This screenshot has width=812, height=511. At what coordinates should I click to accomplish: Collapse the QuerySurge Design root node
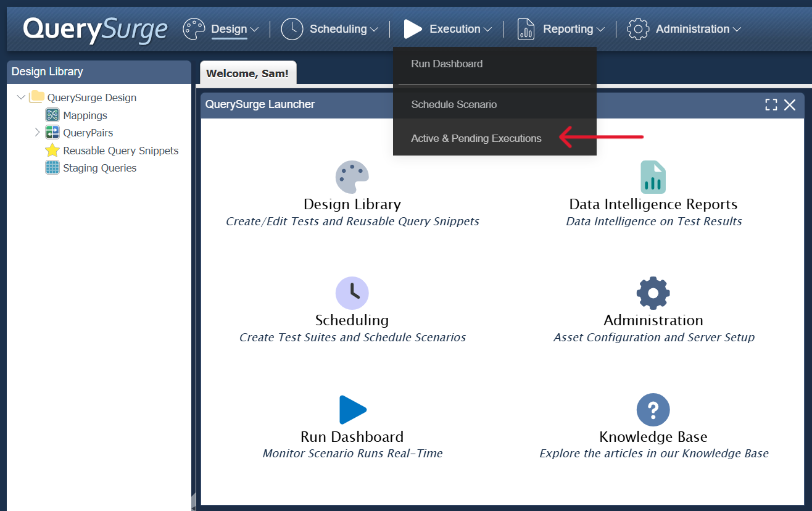(x=22, y=97)
